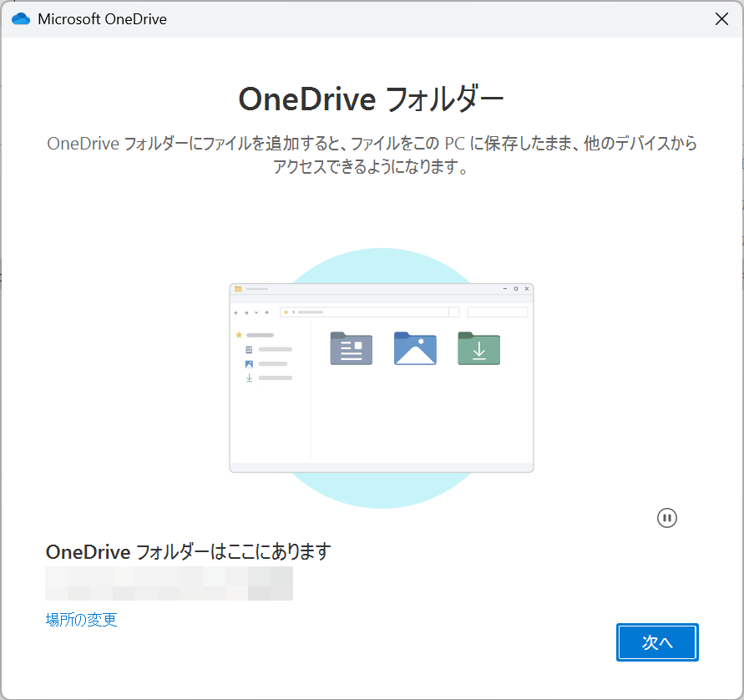Click the back arrow in the illustrated explorer
The image size is (744, 700).
(x=236, y=312)
